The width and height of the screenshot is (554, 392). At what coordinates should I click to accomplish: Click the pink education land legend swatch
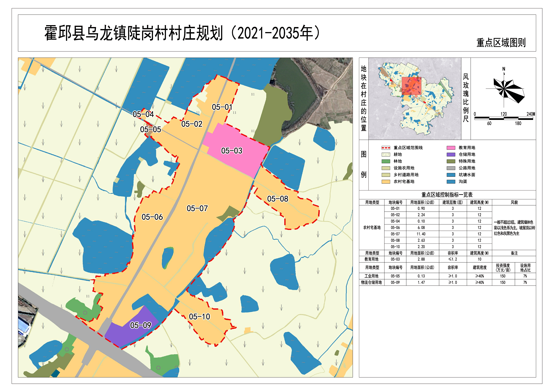[x=451, y=148]
